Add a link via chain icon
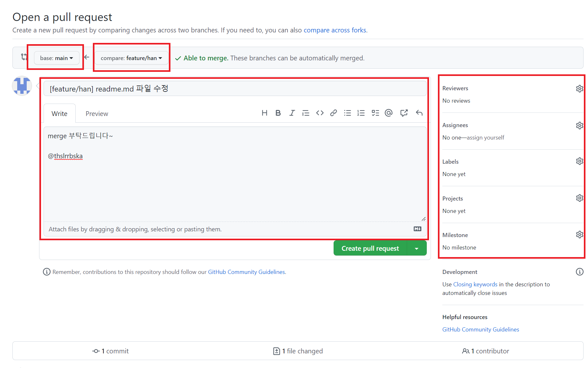 coord(333,113)
